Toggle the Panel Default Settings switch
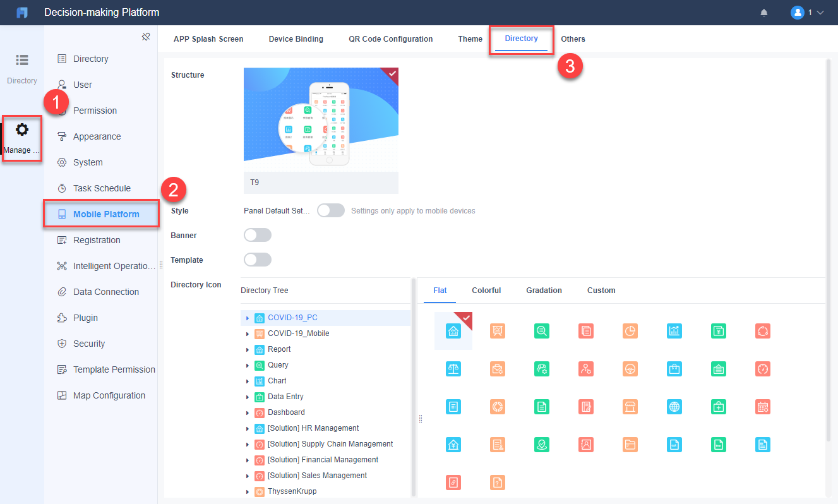The width and height of the screenshot is (838, 504). 331,210
